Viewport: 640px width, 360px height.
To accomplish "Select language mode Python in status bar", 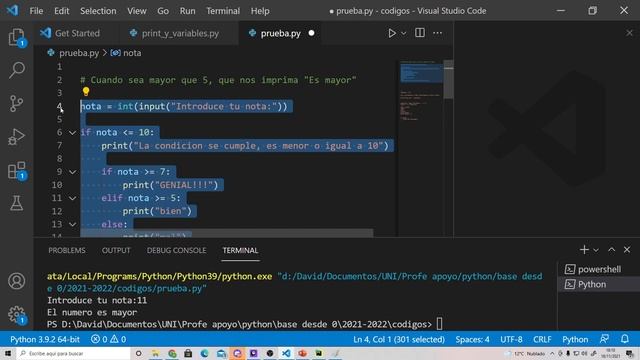I will [575, 340].
